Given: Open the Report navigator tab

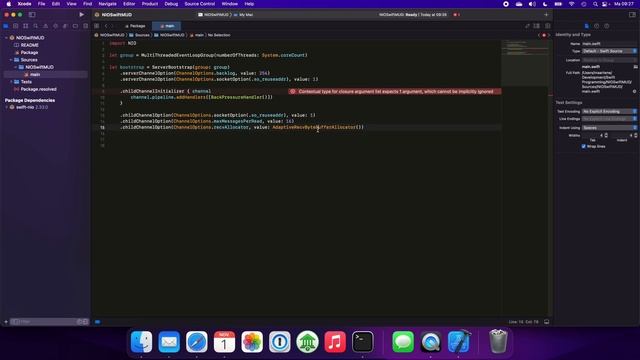Looking at the screenshot, I should [x=85, y=26].
